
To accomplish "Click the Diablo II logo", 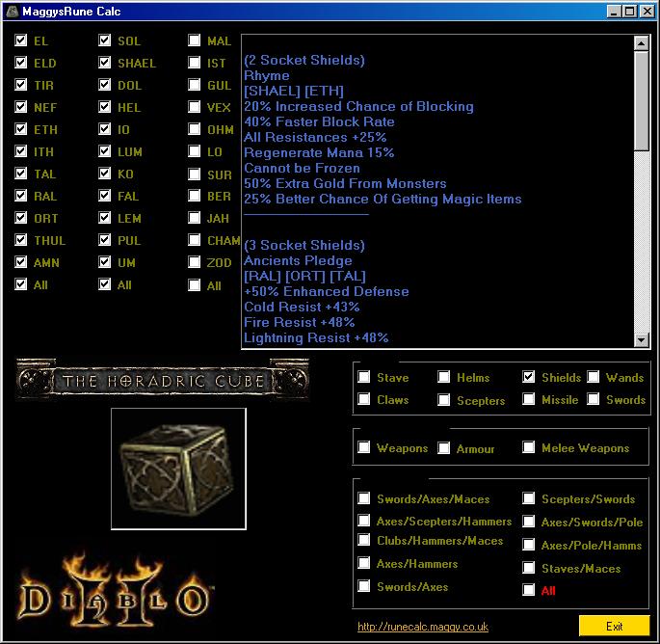I will [x=115, y=589].
